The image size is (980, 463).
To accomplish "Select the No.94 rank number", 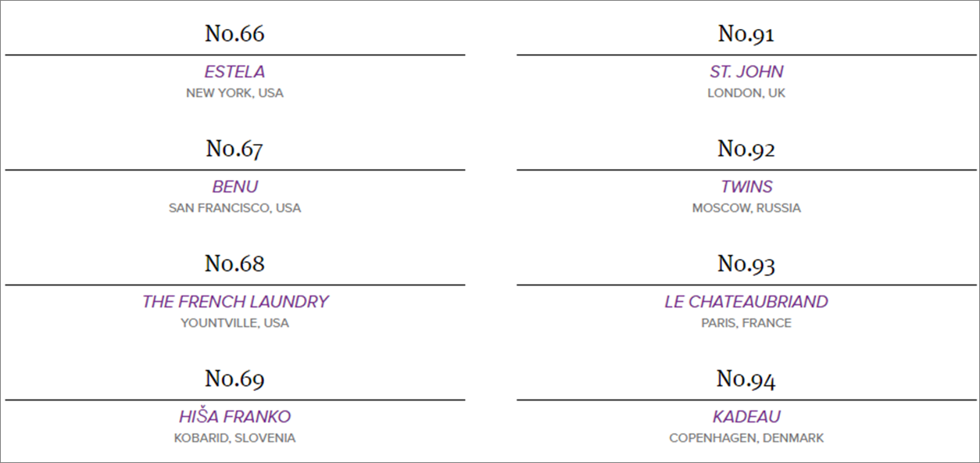I will tap(746, 379).
